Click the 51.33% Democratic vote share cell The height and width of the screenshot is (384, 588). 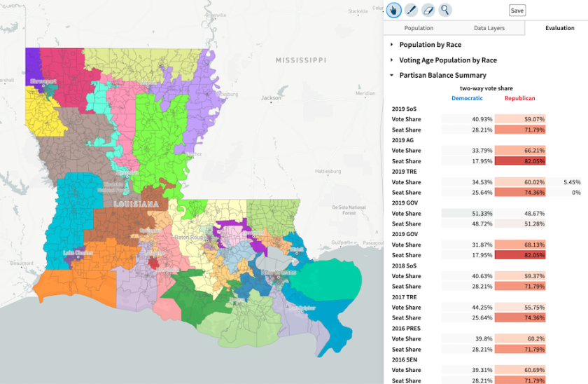click(467, 213)
